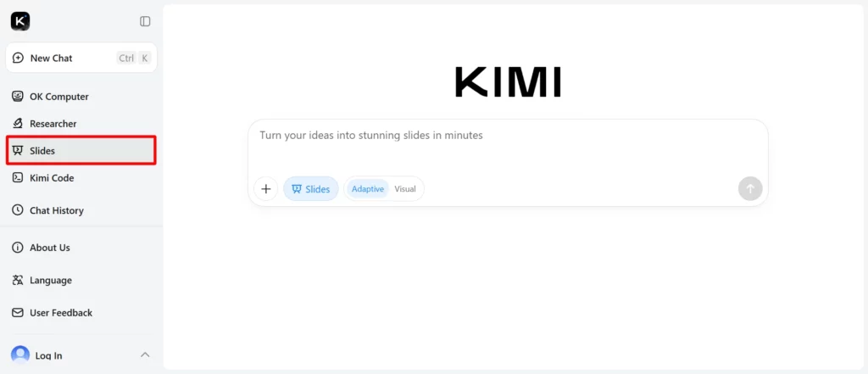Click the Kimi Code terminal icon
Image resolution: width=868 pixels, height=374 pixels.
[18, 178]
